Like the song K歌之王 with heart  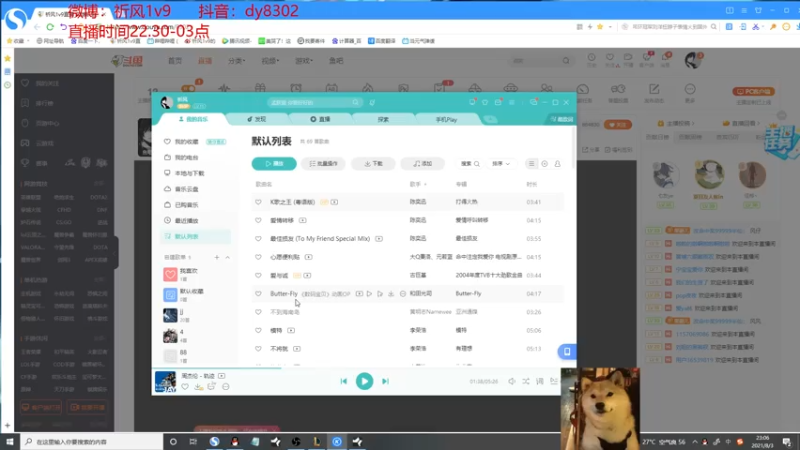tap(258, 202)
